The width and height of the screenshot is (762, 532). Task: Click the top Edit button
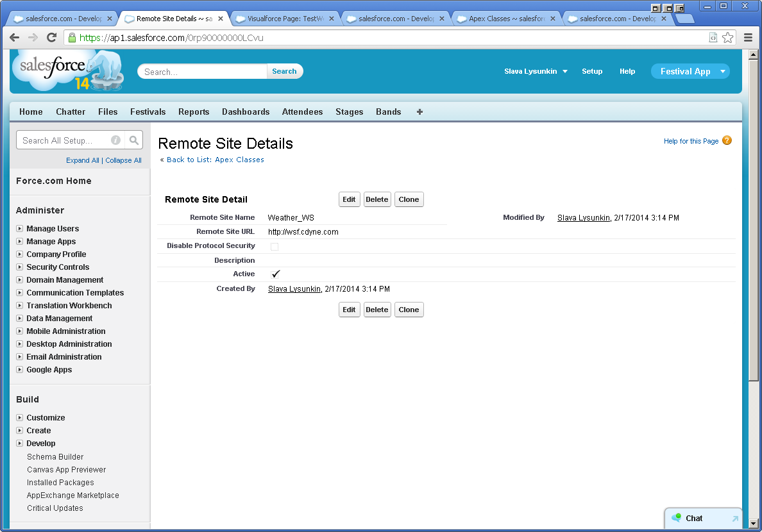click(x=349, y=199)
